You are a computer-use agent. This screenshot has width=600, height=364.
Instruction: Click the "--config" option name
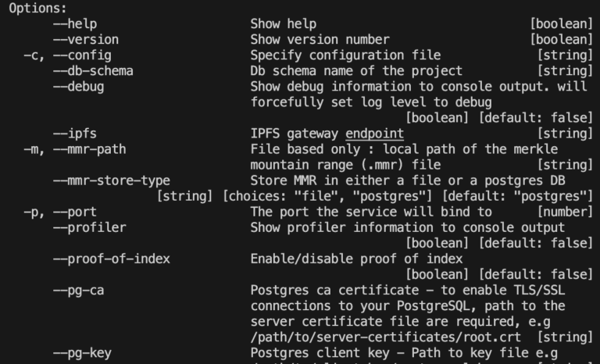pos(82,55)
